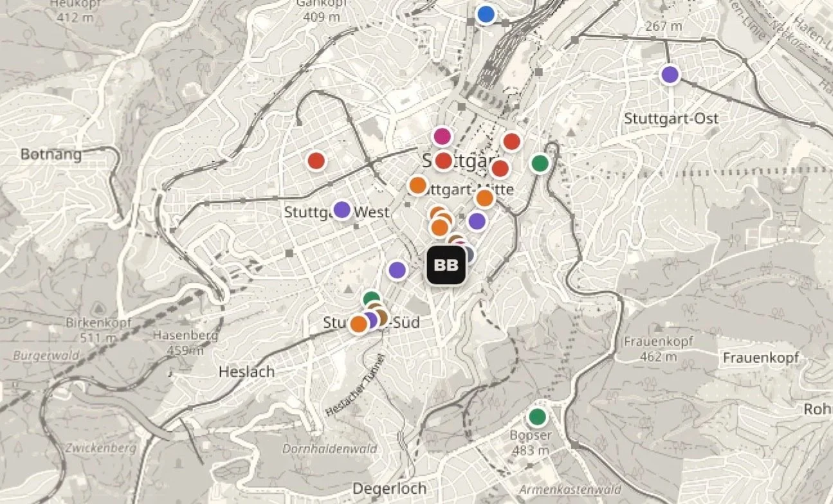The width and height of the screenshot is (833, 504).
Task: Click the purple marker above Stuttgart-Ost
Action: (x=670, y=74)
